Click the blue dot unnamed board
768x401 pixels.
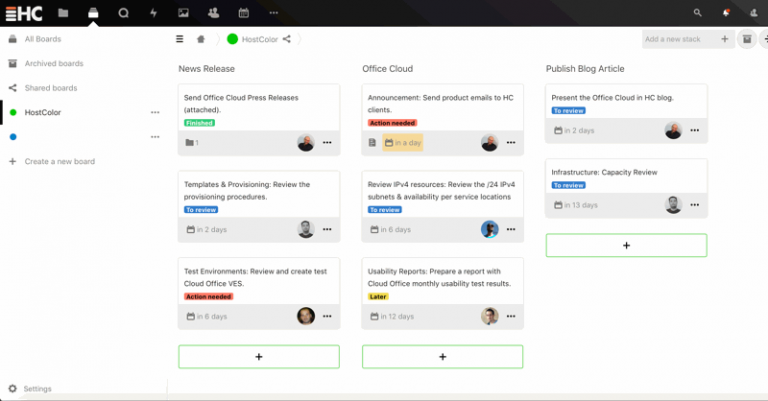point(13,137)
